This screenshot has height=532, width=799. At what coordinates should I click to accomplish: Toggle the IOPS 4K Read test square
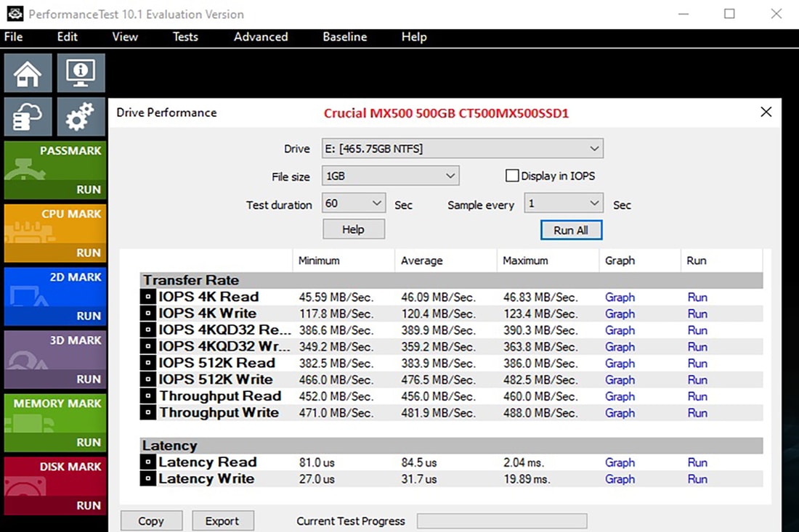click(x=147, y=297)
